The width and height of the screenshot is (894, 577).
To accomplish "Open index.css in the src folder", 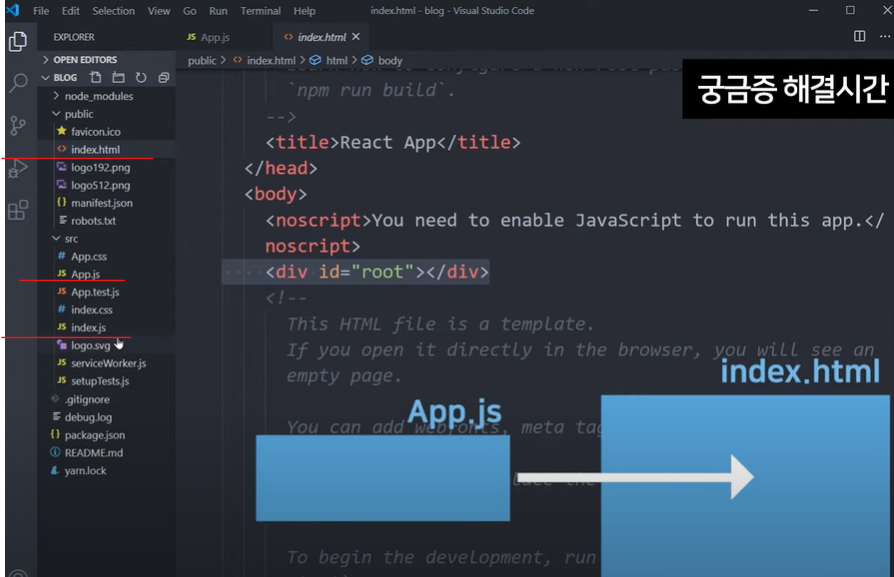I will click(107, 310).
